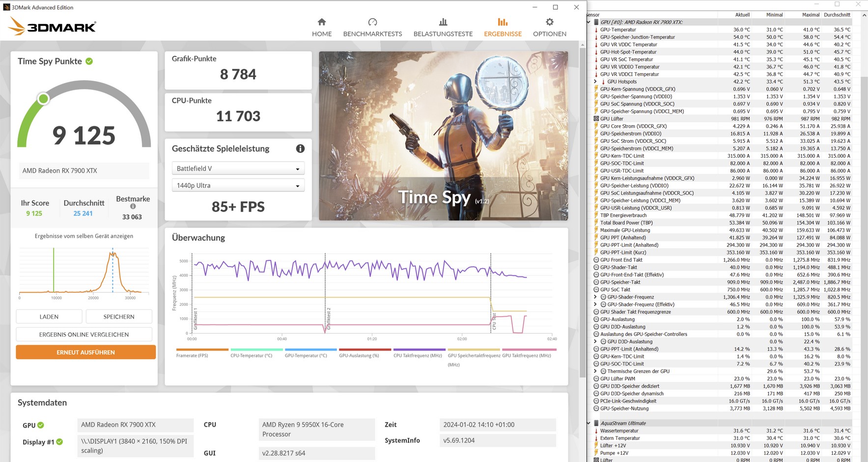This screenshot has height=462, width=868.
Task: Click the LADEN button
Action: (x=49, y=317)
